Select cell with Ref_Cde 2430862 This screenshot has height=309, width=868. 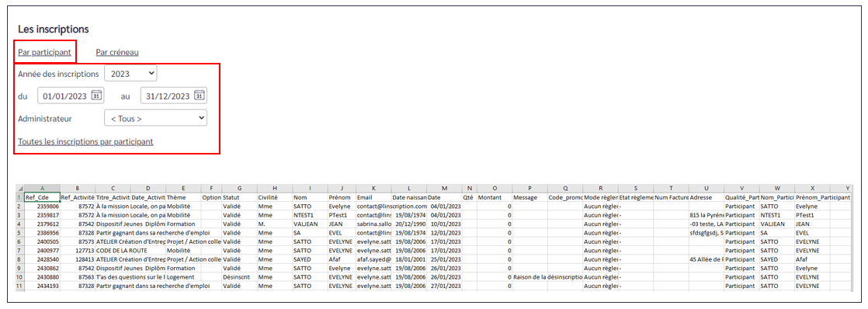pyautogui.click(x=41, y=268)
